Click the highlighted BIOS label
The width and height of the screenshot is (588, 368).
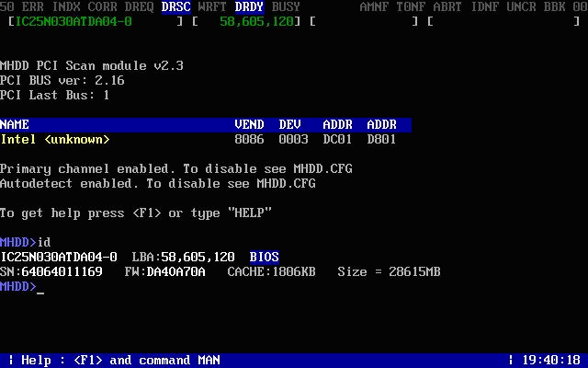(264, 257)
